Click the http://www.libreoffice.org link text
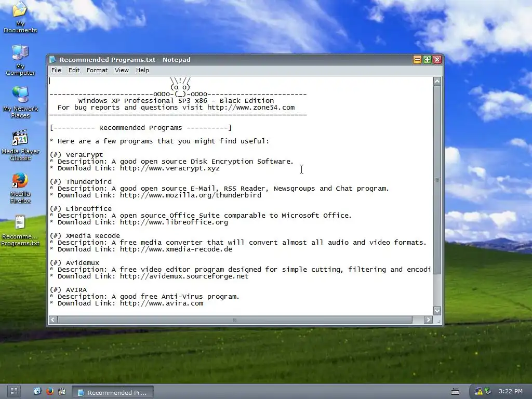The image size is (532, 399). tap(174, 222)
